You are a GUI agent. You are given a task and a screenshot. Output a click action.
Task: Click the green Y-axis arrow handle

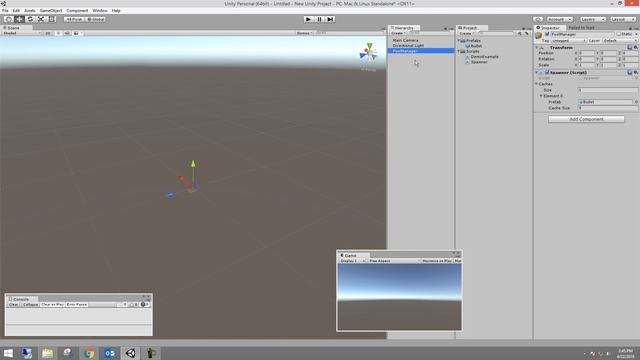pos(193,163)
